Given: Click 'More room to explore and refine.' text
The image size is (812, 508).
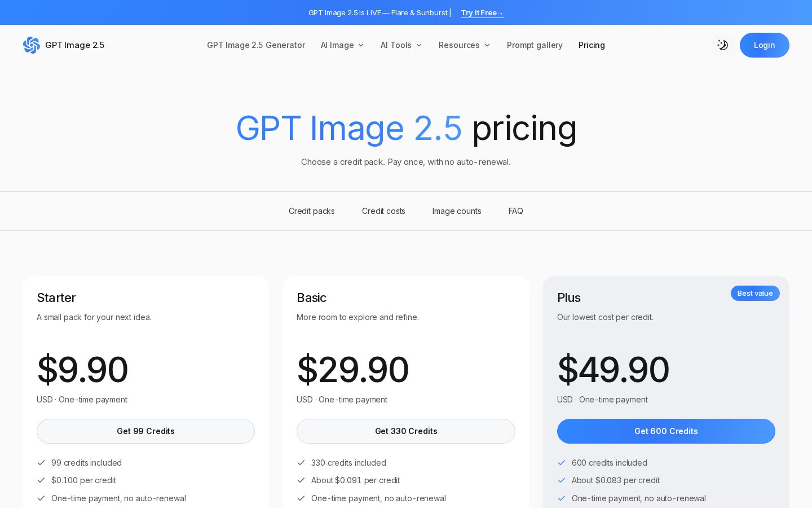Looking at the screenshot, I should click(358, 317).
